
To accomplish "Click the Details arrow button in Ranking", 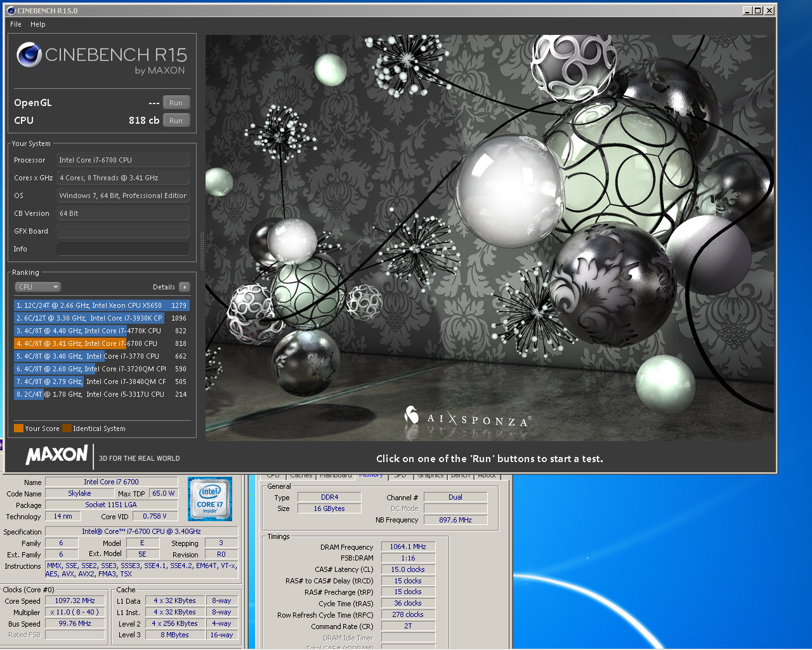I will [185, 287].
